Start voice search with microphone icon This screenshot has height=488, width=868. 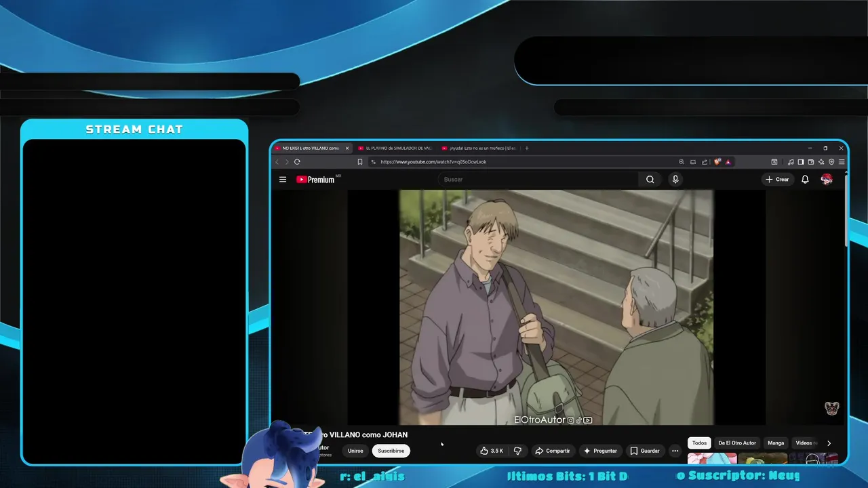675,180
